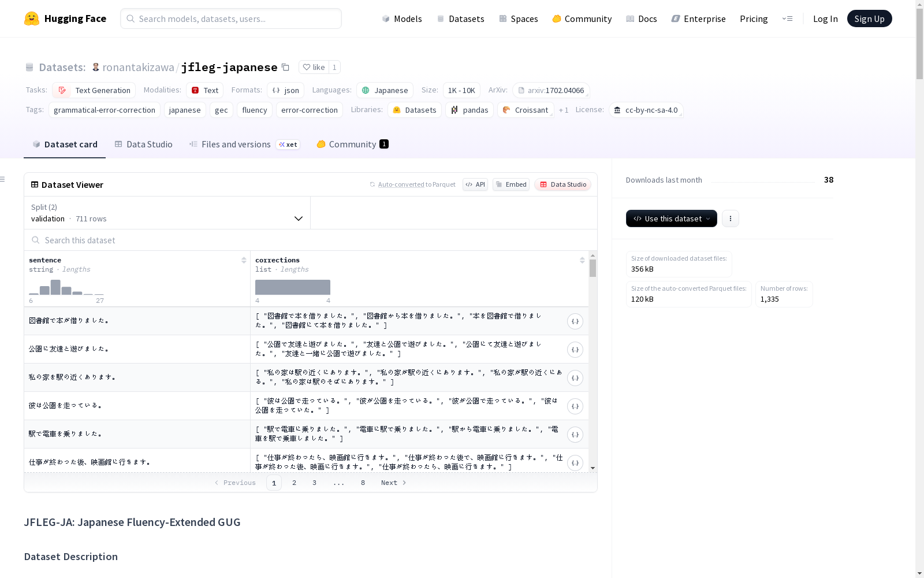The height and width of the screenshot is (578, 924).
Task: Click the 1K - 10K size tag
Action: point(461,90)
